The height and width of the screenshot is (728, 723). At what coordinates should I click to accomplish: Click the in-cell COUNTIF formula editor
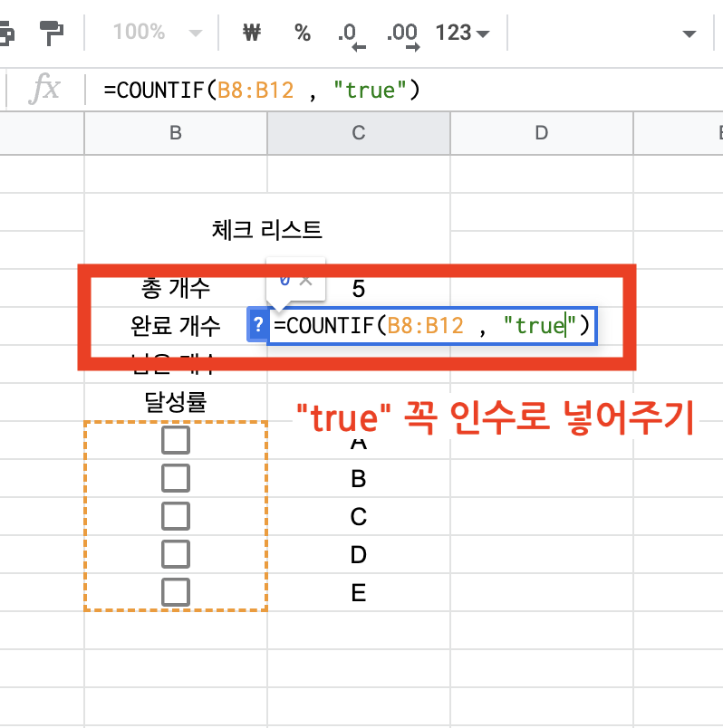click(x=432, y=325)
